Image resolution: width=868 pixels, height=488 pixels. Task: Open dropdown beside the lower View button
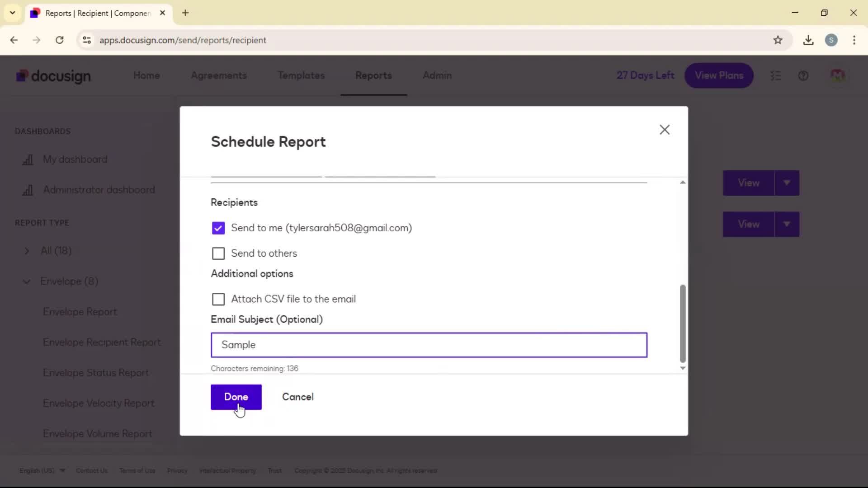point(787,224)
